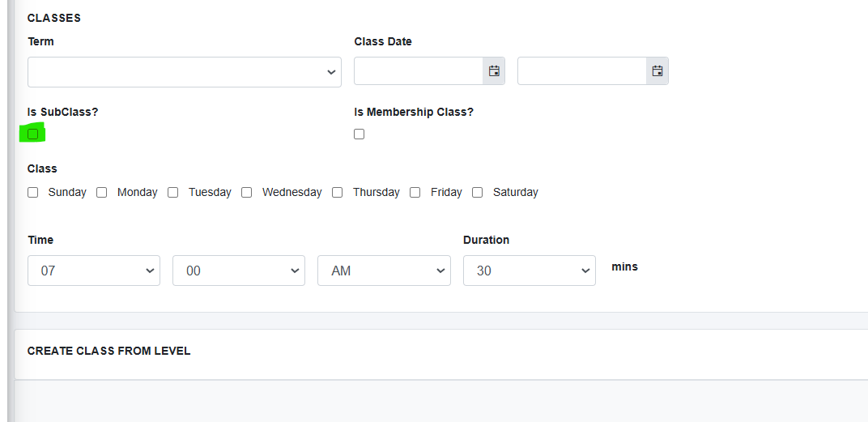Tick the Is SubClass checkbox

(32, 134)
